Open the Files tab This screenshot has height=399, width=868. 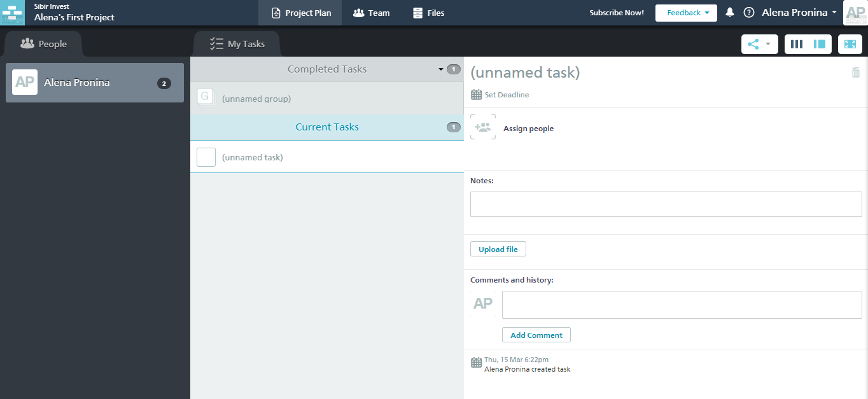pyautogui.click(x=428, y=13)
